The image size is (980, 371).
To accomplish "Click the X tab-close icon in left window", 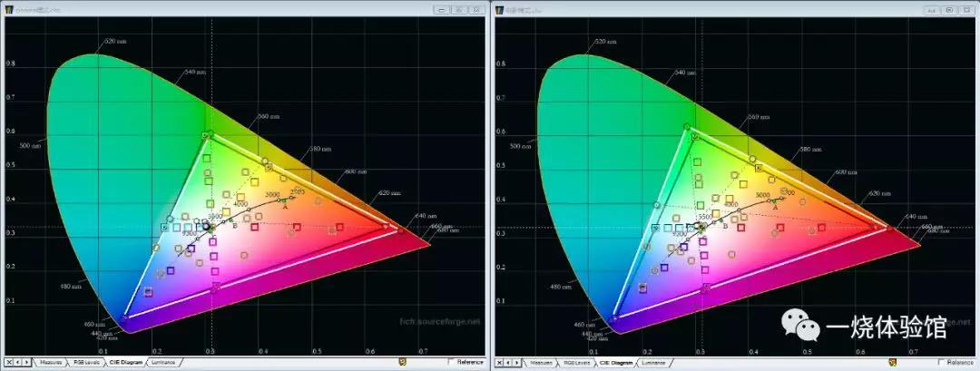I will (8, 362).
